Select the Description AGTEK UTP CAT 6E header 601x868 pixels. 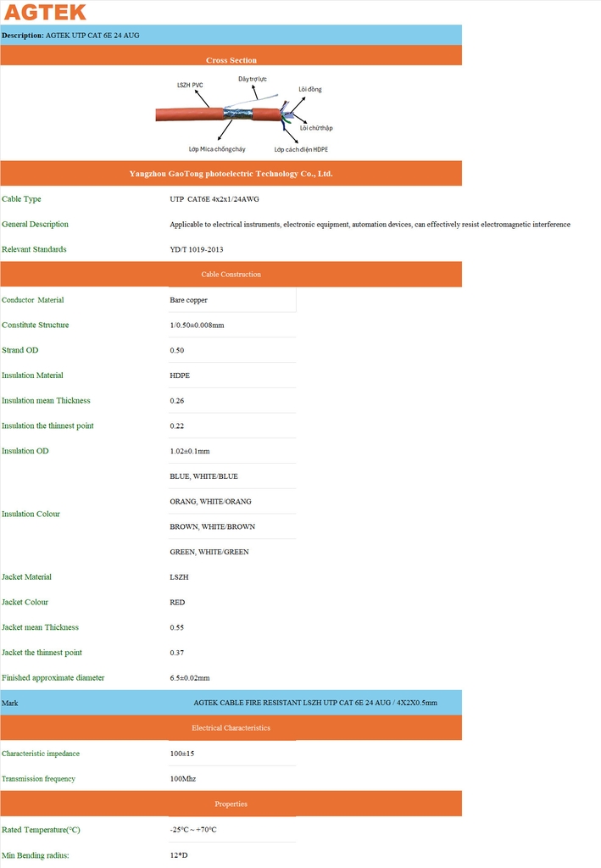[x=231, y=35]
